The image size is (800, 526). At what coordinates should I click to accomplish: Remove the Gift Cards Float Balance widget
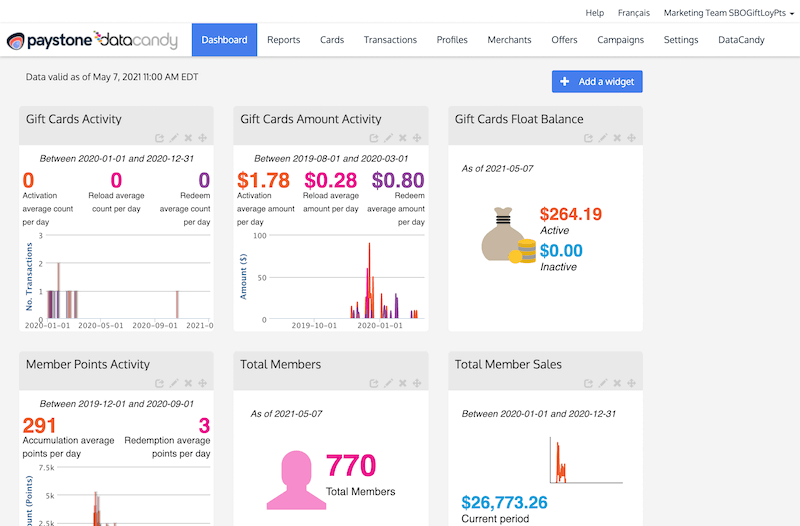[x=617, y=138]
